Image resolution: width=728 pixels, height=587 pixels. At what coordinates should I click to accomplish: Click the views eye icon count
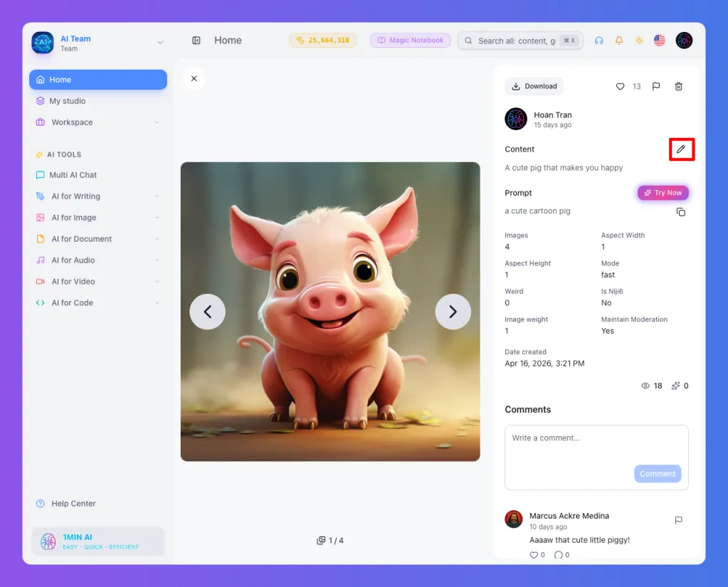tap(651, 386)
